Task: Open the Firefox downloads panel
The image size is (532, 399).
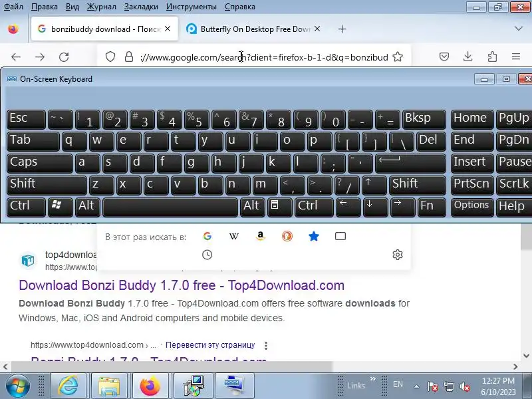Action: click(468, 57)
